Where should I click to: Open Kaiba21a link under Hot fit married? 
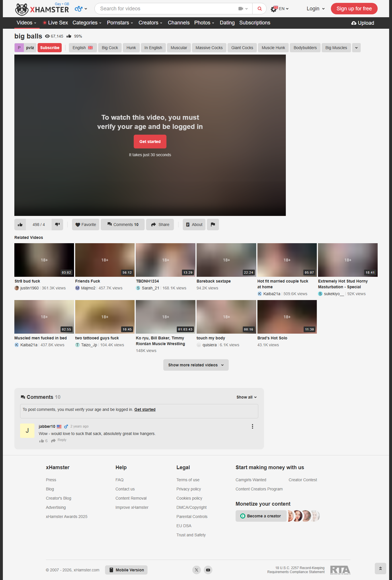(272, 294)
